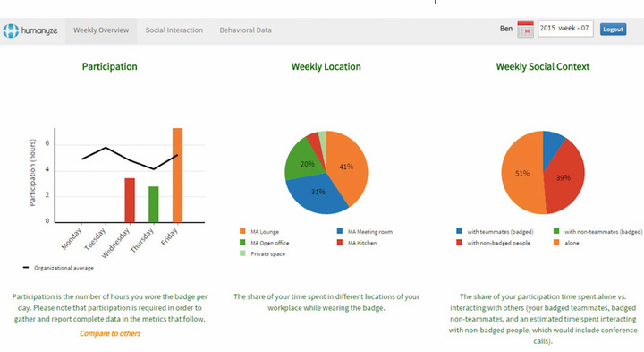
Task: Click the Monday axis label
Action: (72, 239)
